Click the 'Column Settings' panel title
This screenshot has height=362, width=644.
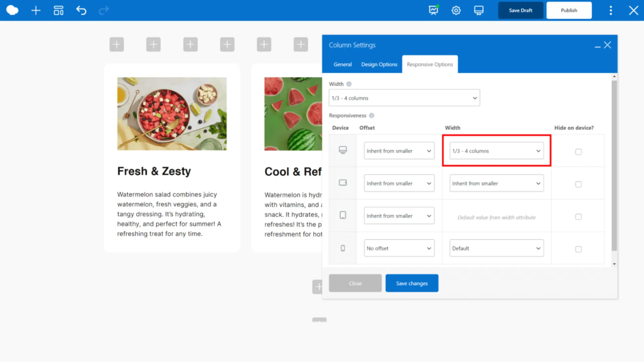coord(352,45)
